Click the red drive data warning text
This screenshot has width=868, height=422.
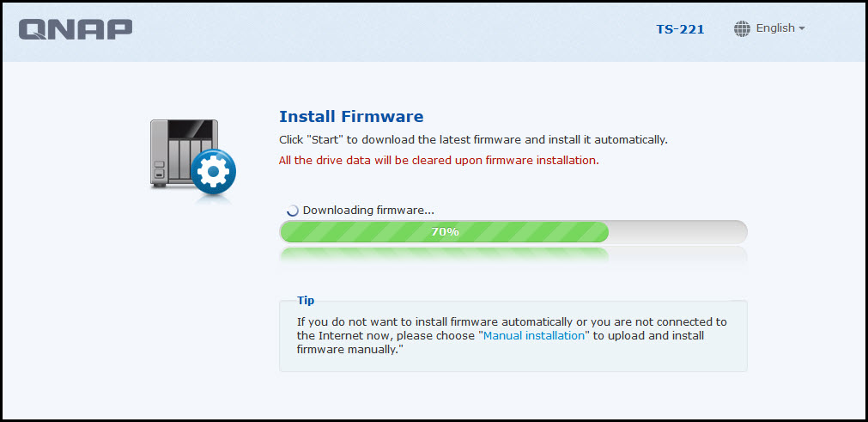439,161
